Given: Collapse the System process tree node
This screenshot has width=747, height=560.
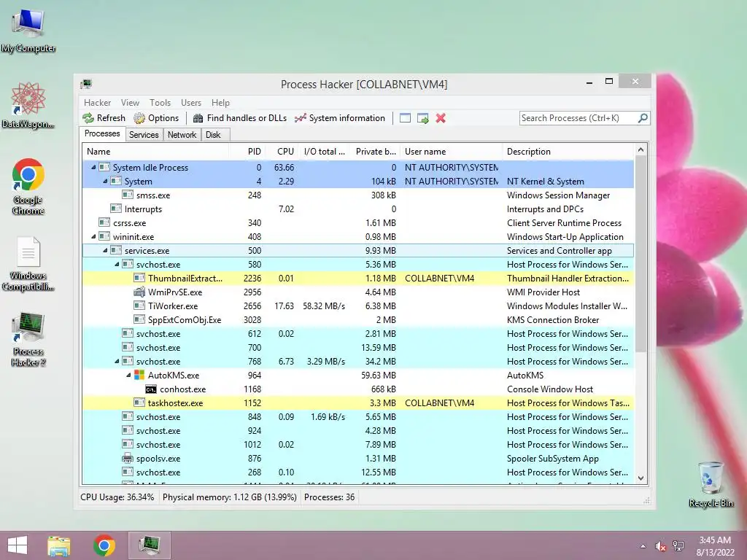Looking at the screenshot, I should 105,181.
